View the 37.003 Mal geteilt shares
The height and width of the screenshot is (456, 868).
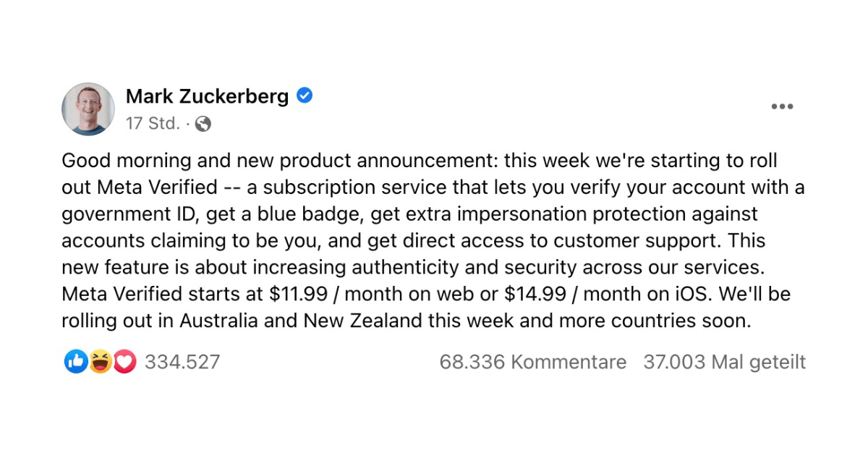[x=724, y=362]
